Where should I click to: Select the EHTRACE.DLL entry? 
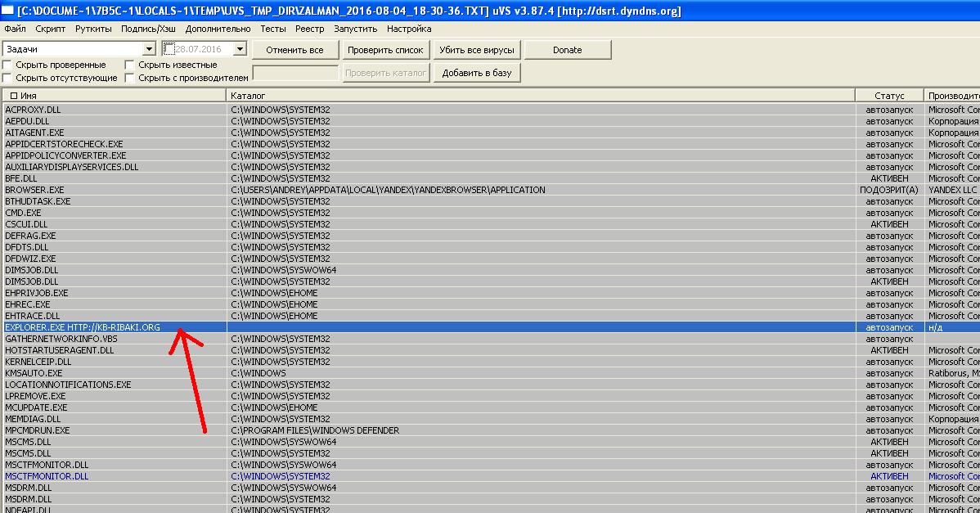pos(31,316)
